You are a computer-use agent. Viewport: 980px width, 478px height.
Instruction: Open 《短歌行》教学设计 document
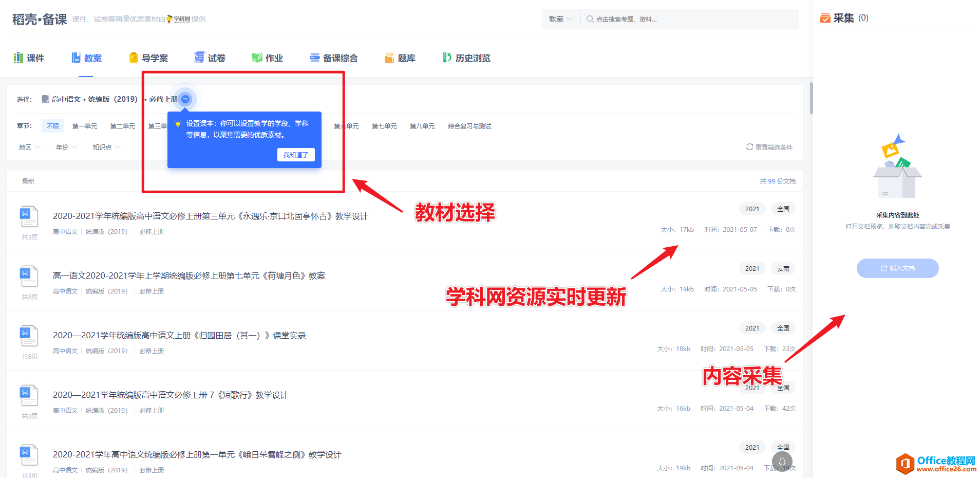[171, 395]
